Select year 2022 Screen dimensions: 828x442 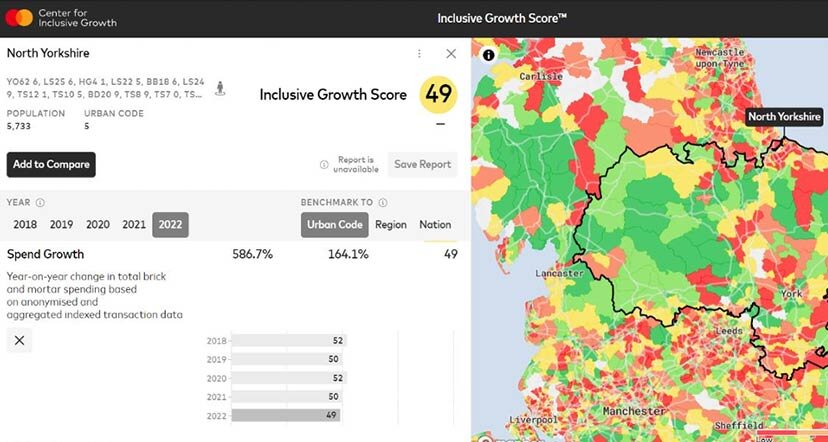(170, 224)
